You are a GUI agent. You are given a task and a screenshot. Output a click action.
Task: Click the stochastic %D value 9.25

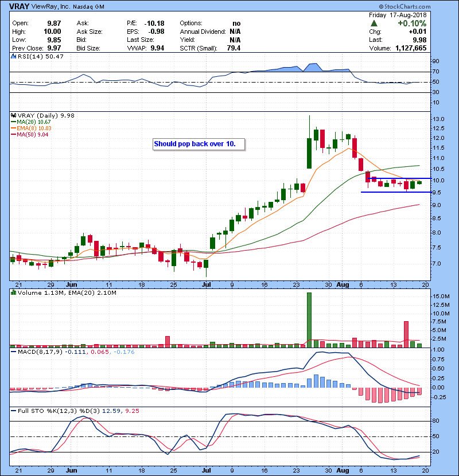pos(132,411)
